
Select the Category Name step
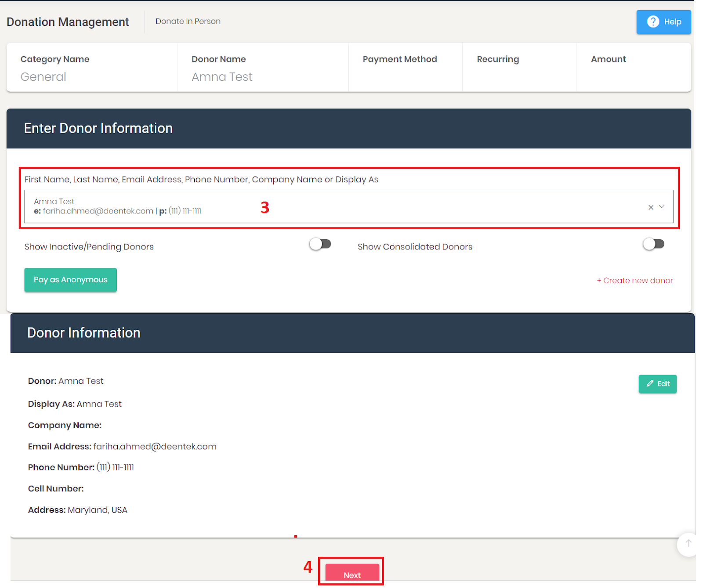click(x=92, y=68)
